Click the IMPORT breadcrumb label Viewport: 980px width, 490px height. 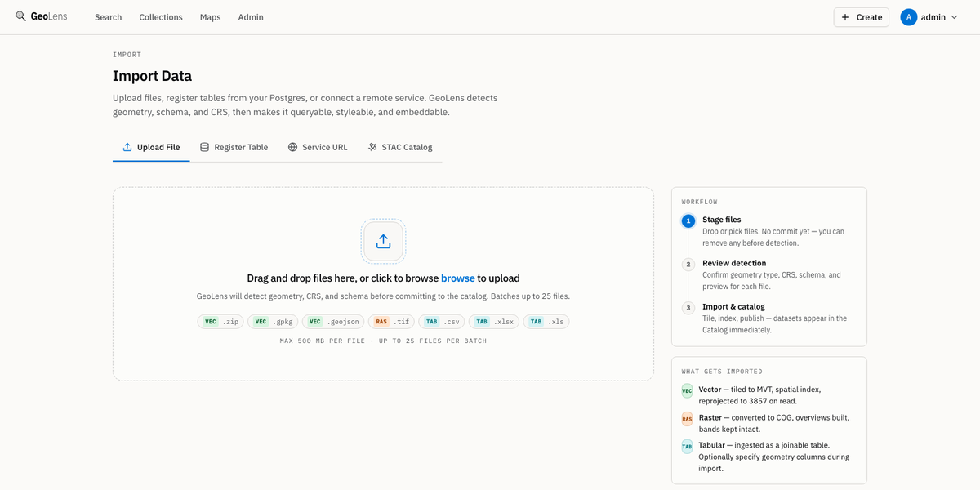click(x=127, y=55)
